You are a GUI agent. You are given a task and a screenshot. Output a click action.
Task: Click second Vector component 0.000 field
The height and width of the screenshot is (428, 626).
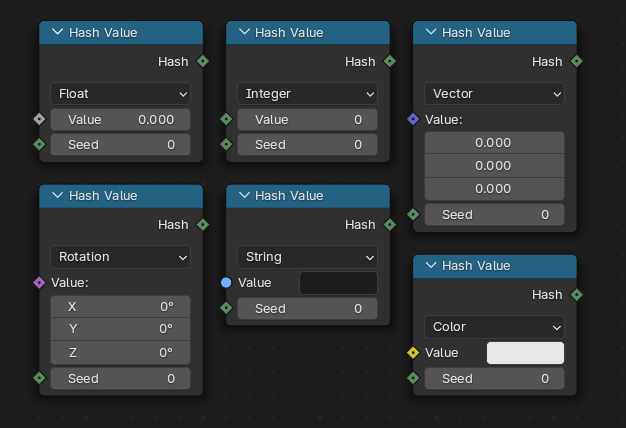coord(494,166)
